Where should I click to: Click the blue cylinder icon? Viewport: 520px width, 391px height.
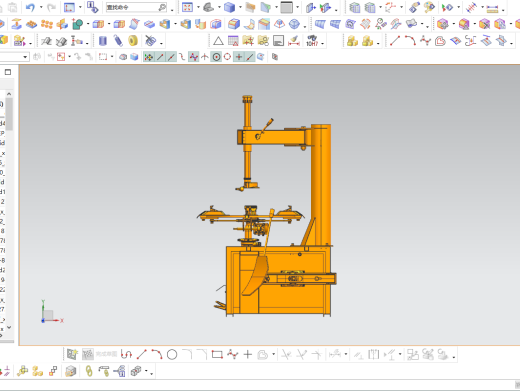click(103, 41)
